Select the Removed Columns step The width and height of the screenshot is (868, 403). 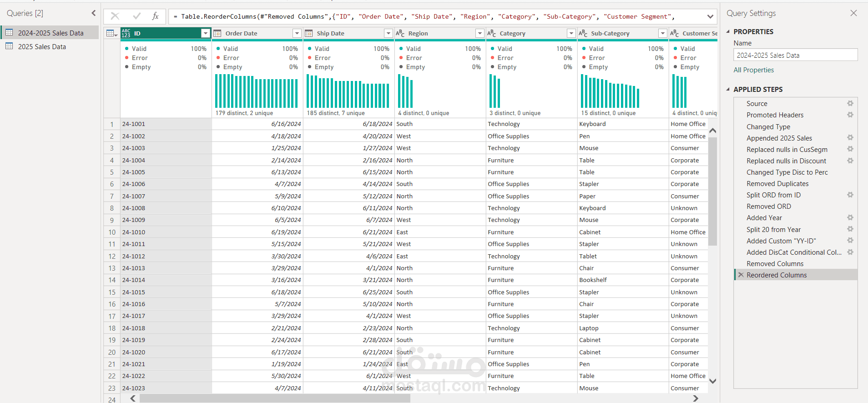tap(775, 263)
